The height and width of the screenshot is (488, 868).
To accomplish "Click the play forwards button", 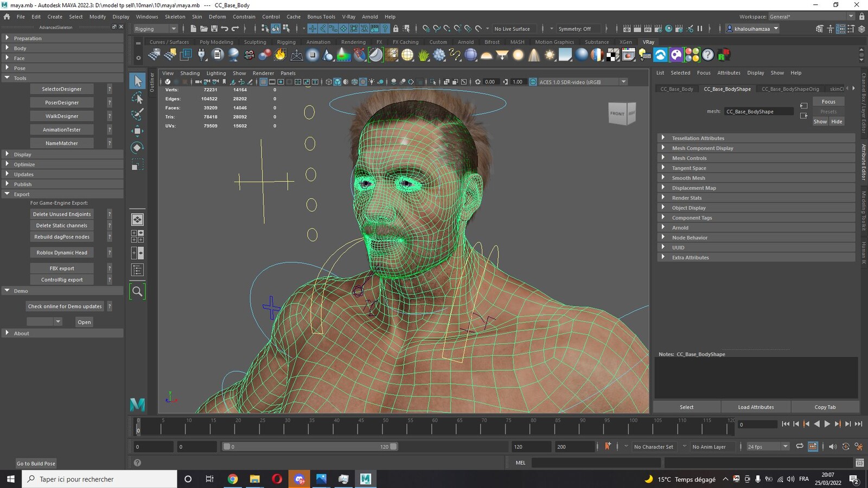I will [827, 424].
